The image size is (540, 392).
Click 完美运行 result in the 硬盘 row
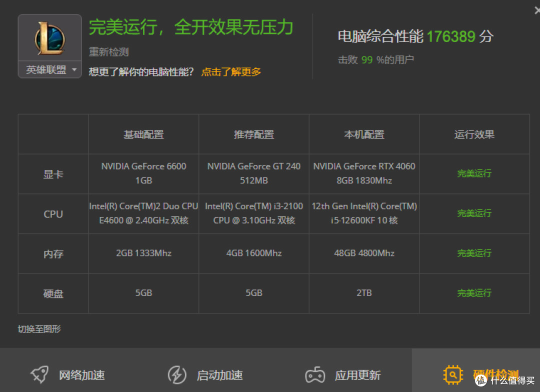[474, 293]
